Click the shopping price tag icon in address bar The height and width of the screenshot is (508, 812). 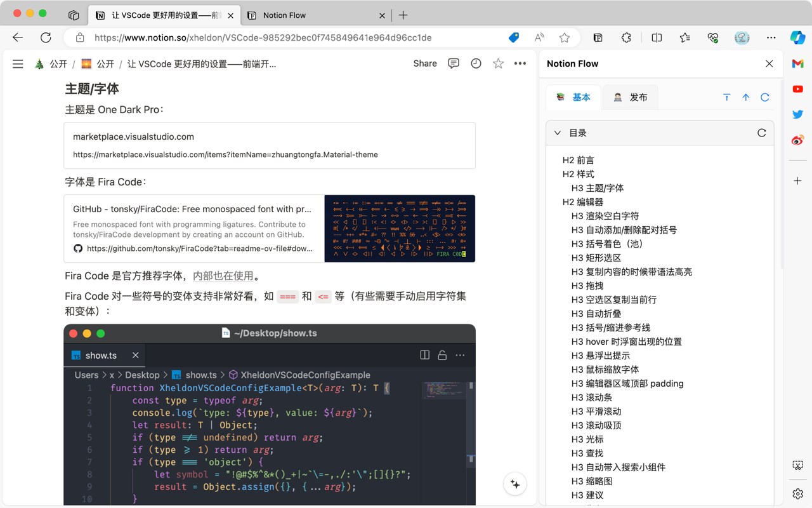pyautogui.click(x=514, y=37)
